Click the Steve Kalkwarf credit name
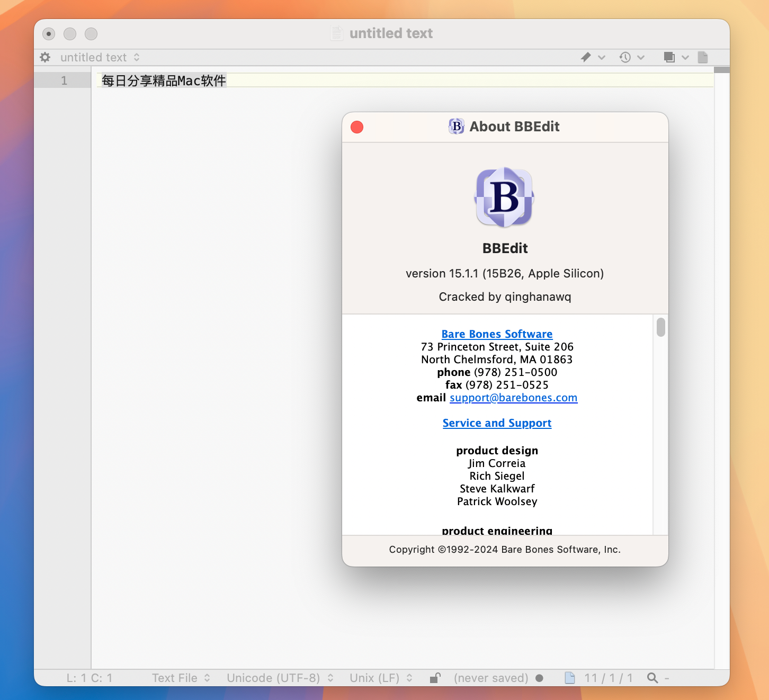The height and width of the screenshot is (700, 769). coord(497,489)
